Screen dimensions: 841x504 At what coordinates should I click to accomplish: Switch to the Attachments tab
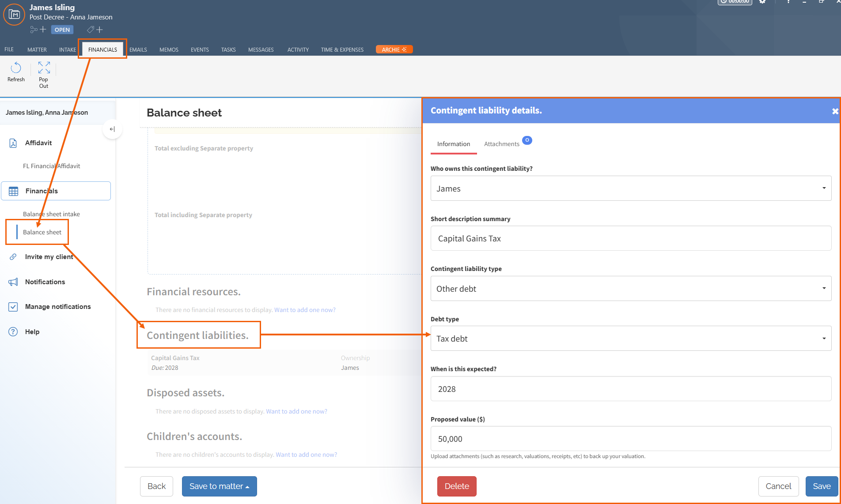click(502, 144)
